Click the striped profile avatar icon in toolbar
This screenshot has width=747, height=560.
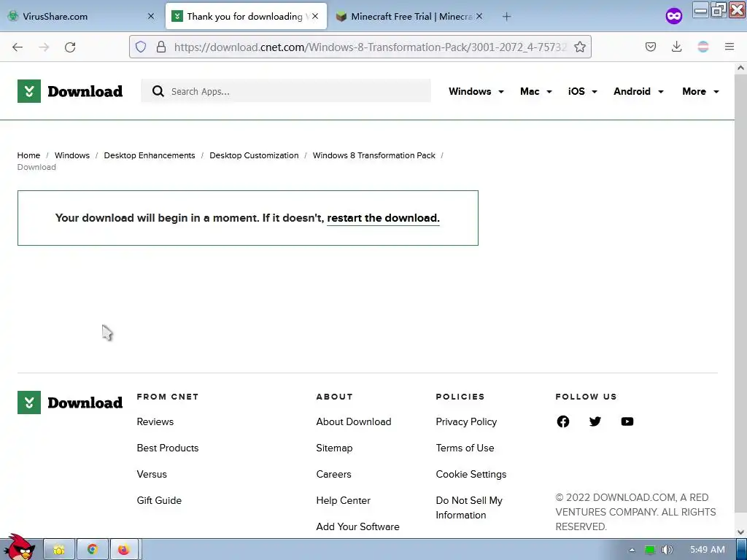pyautogui.click(x=703, y=47)
